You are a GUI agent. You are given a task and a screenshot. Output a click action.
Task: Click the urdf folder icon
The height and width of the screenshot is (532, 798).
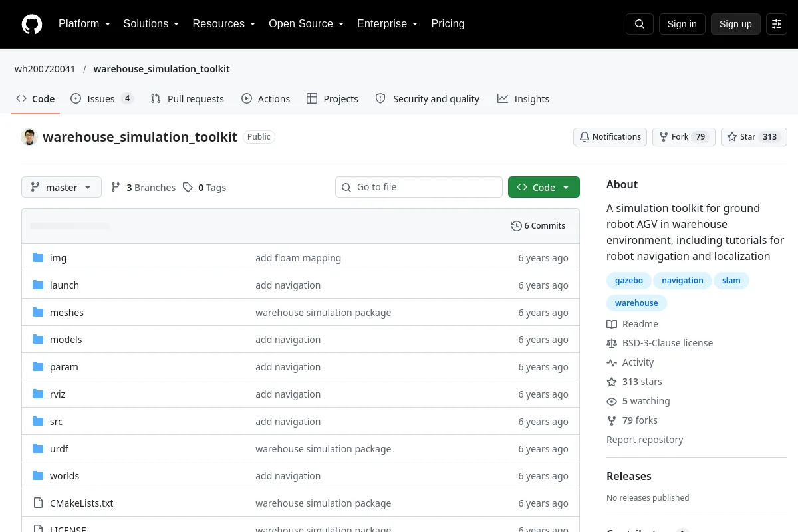38,449
